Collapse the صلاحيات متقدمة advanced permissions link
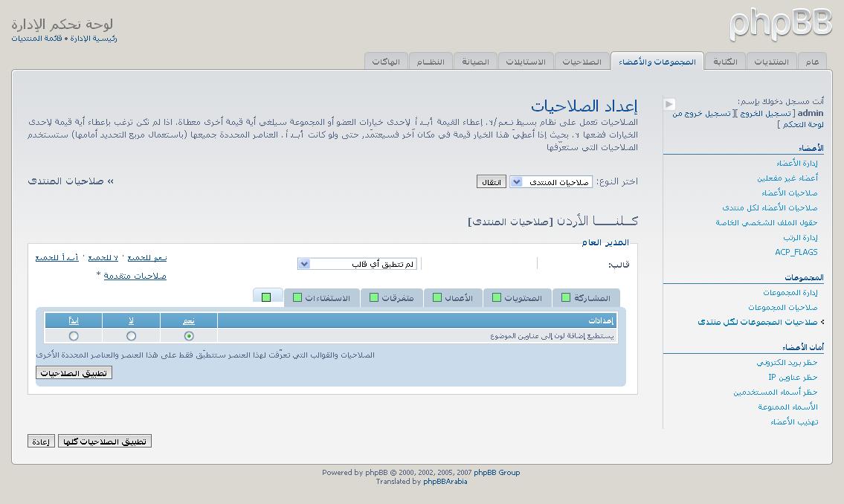Viewport: 844px width, 504px height. coord(135,276)
